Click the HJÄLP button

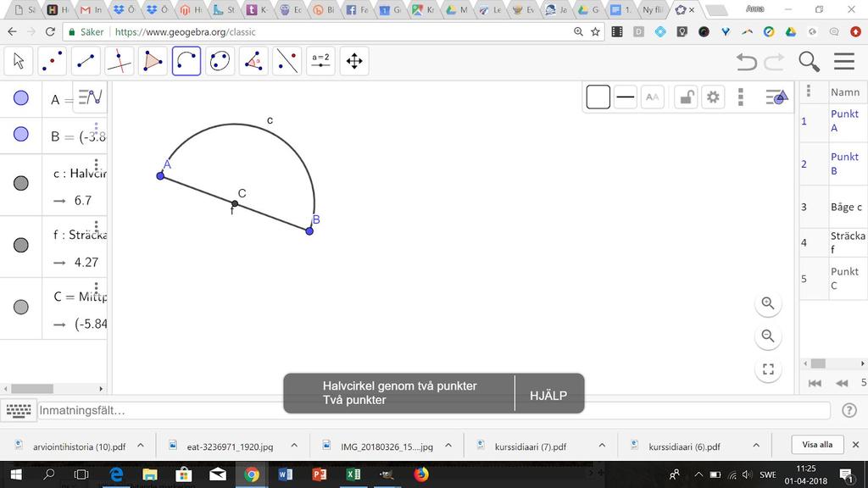548,396
